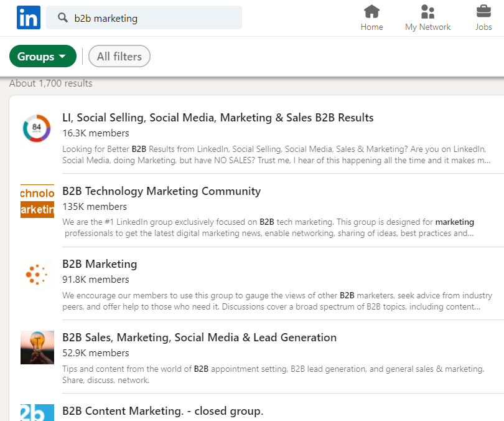
Task: Select the My Network navigation label
Action: 427,27
